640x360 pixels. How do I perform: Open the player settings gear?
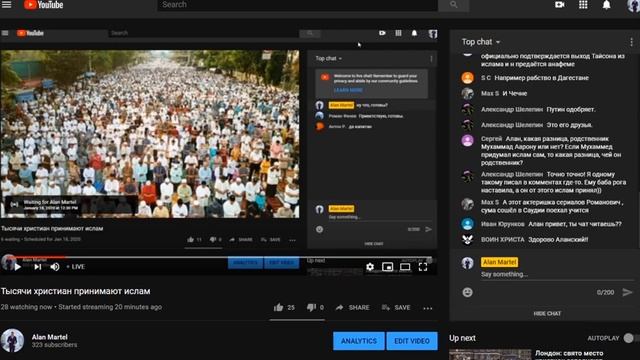pos(370,267)
